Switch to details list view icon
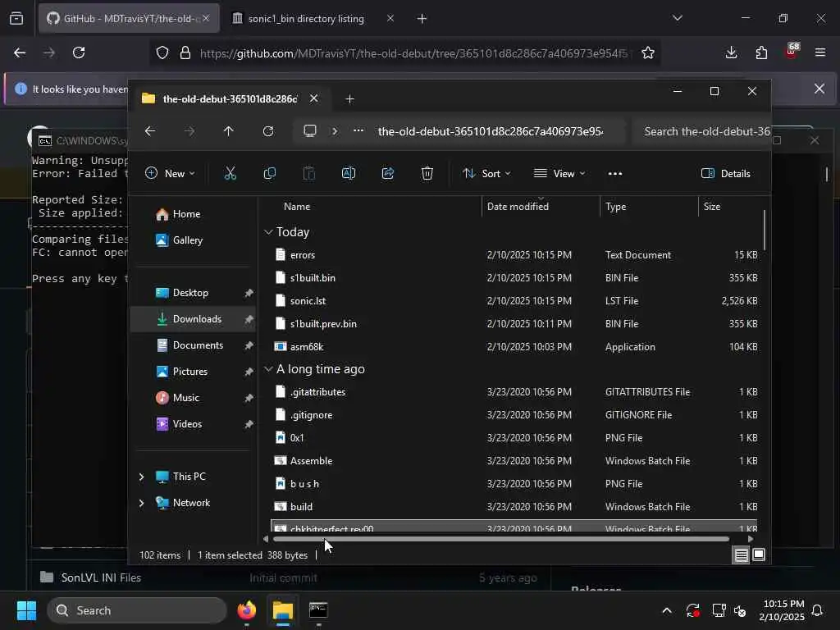The width and height of the screenshot is (840, 630). point(741,555)
